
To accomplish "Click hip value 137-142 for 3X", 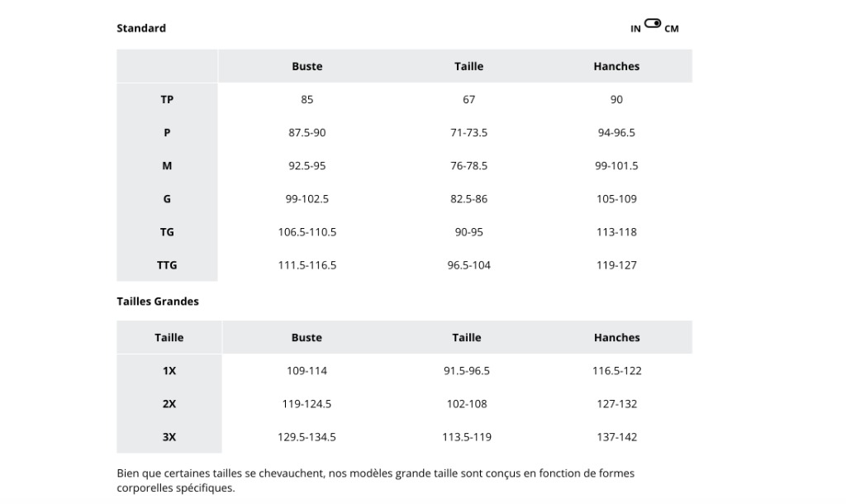I will pyautogui.click(x=616, y=437).
